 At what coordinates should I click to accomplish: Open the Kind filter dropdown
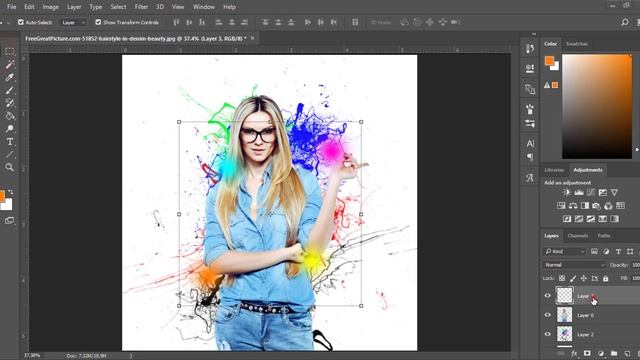pyautogui.click(x=565, y=251)
